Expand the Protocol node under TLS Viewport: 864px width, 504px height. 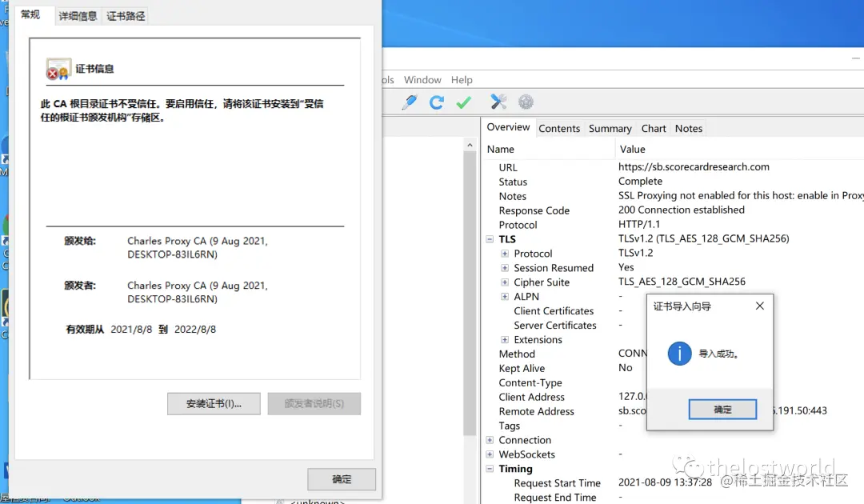(x=504, y=254)
